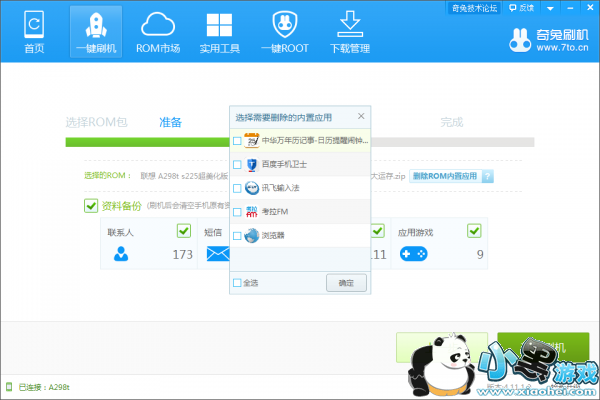The width and height of the screenshot is (600, 400).
Task: Click the 百度手机卫士 shield app icon
Action: point(251,164)
